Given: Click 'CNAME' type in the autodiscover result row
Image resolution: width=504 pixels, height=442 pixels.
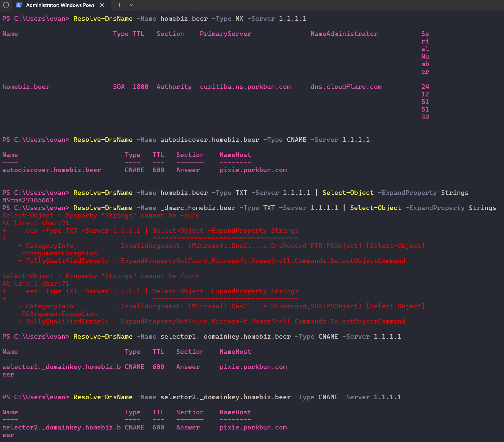Looking at the screenshot, I should (x=135, y=170).
